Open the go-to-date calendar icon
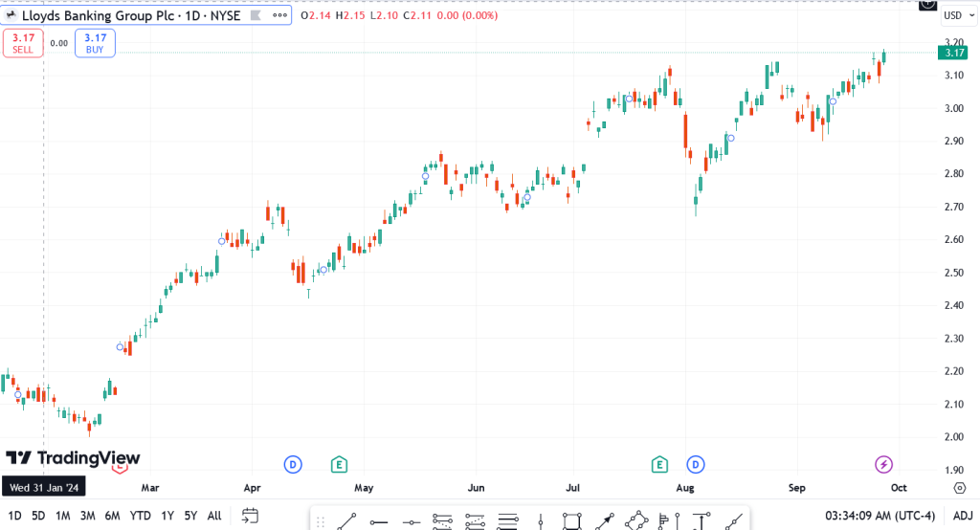The image size is (980, 530). 250,516
